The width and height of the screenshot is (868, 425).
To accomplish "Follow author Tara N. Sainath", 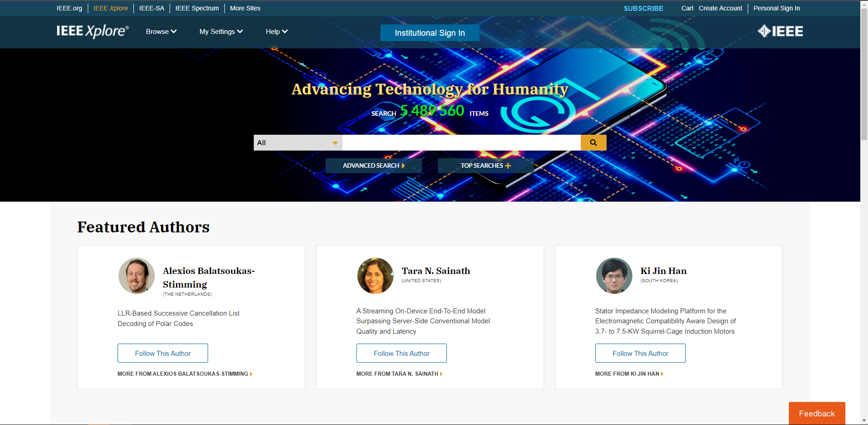I will pos(402,353).
